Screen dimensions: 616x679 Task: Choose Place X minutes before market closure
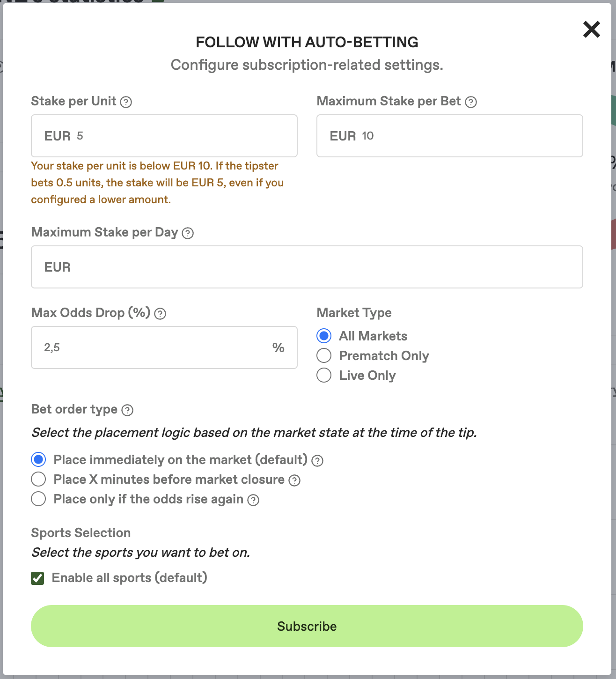pos(38,479)
